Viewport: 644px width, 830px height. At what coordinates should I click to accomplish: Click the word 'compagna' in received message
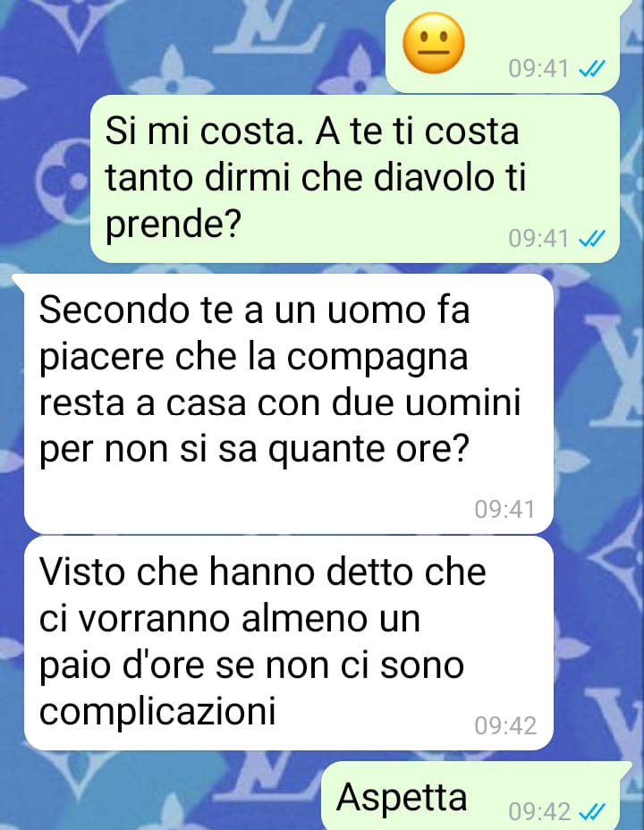tap(377, 360)
